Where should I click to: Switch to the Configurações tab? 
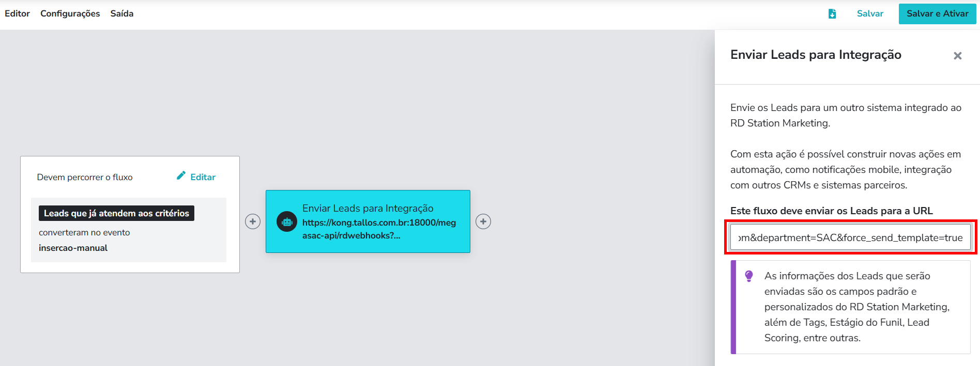[x=70, y=13]
